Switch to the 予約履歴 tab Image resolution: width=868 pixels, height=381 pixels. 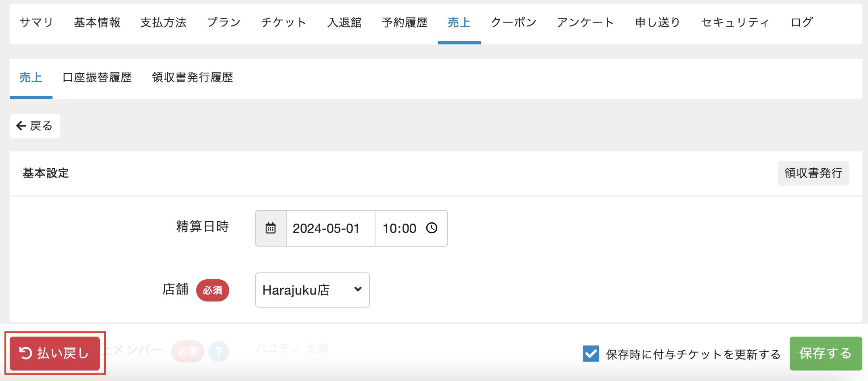(x=405, y=23)
